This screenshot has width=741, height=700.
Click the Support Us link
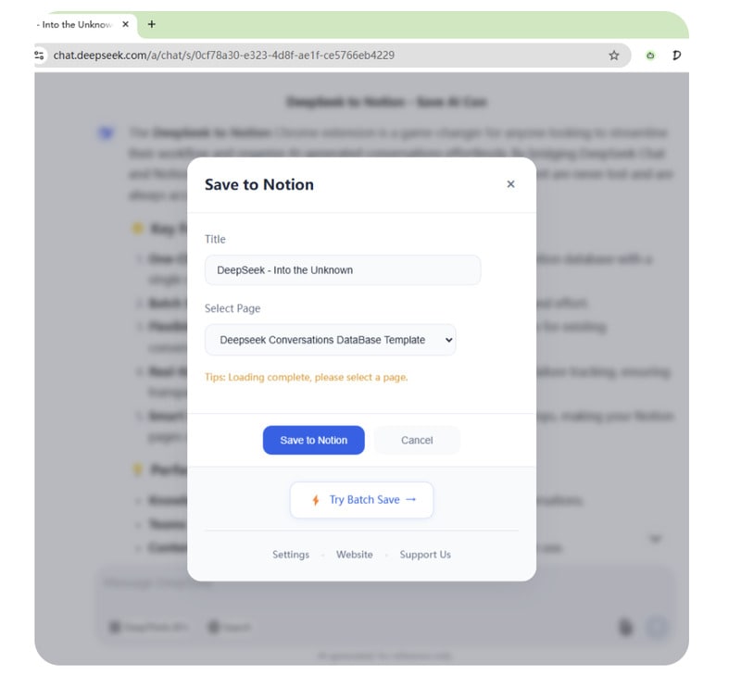[425, 555]
